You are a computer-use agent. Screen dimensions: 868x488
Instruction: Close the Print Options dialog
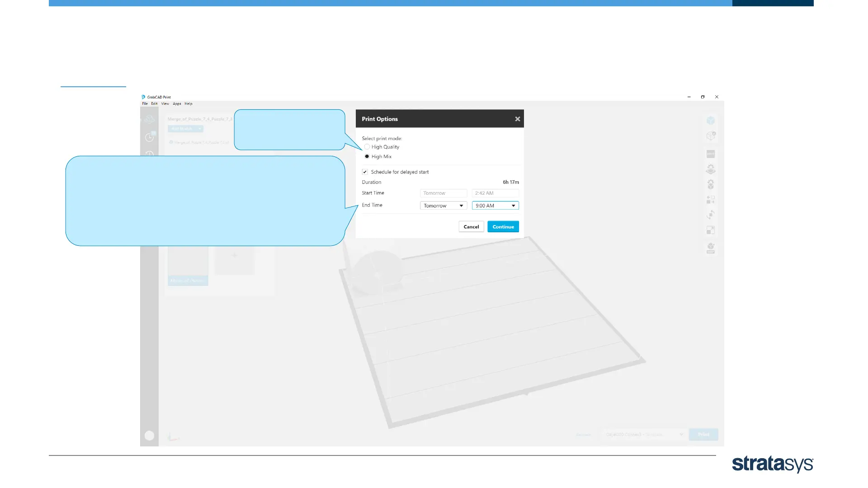coord(518,119)
